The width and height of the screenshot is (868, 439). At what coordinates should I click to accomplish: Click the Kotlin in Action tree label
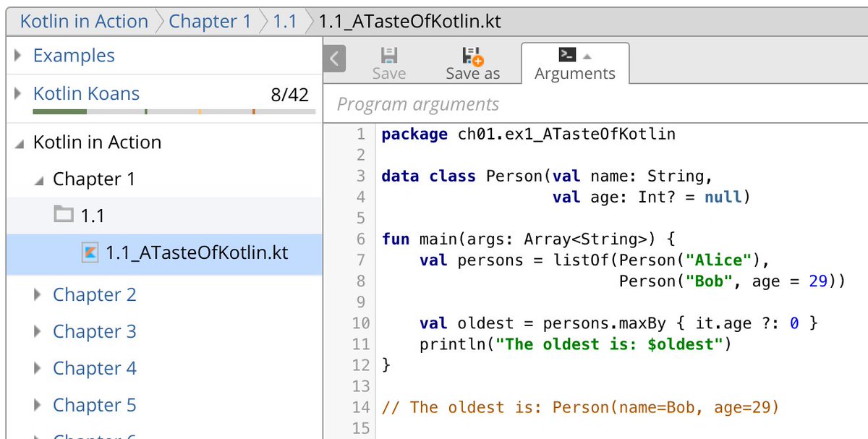[97, 142]
